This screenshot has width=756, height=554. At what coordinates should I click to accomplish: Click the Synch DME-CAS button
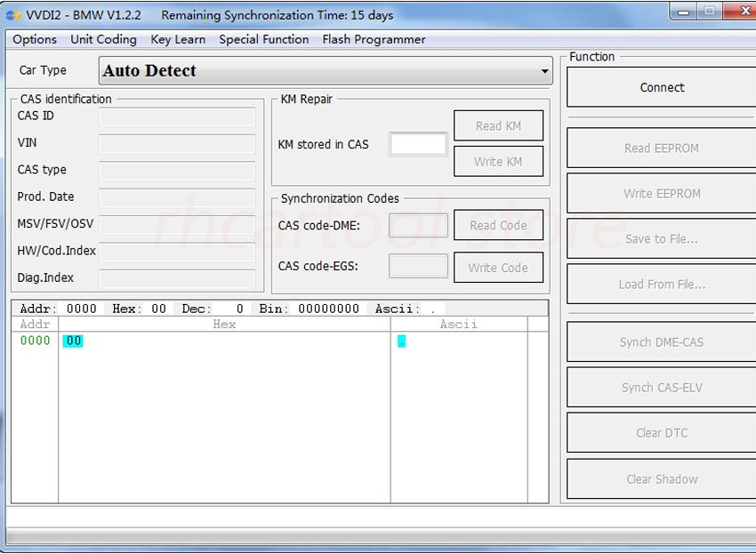(x=662, y=341)
